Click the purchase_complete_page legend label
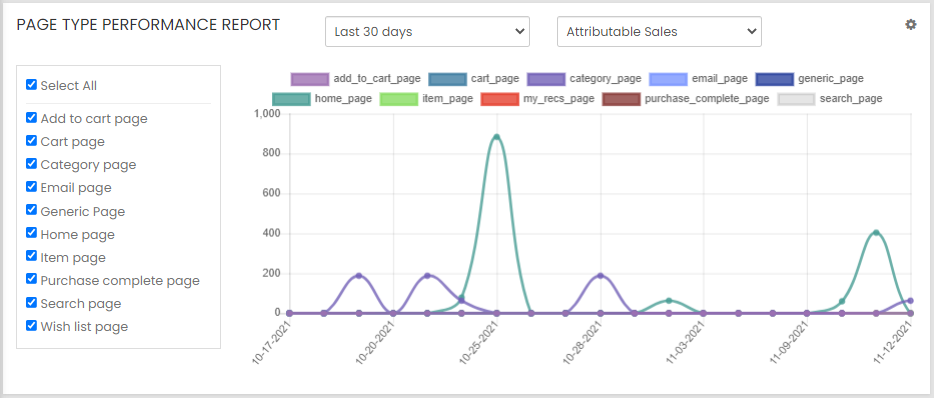This screenshot has width=934, height=398. click(707, 99)
